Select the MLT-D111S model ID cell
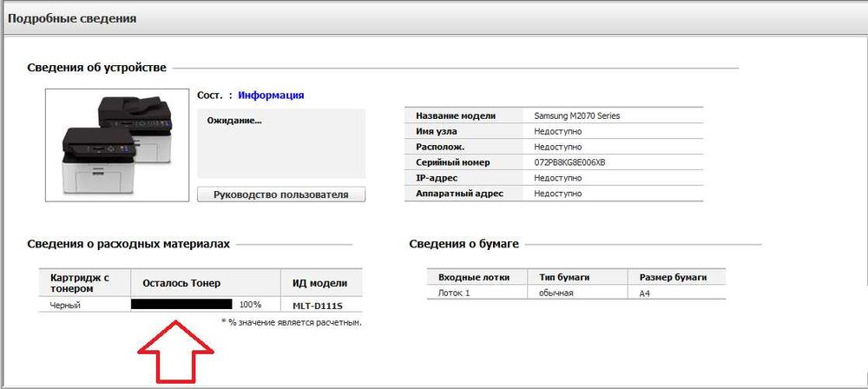Viewport: 868px width, 389px height. pos(316,305)
